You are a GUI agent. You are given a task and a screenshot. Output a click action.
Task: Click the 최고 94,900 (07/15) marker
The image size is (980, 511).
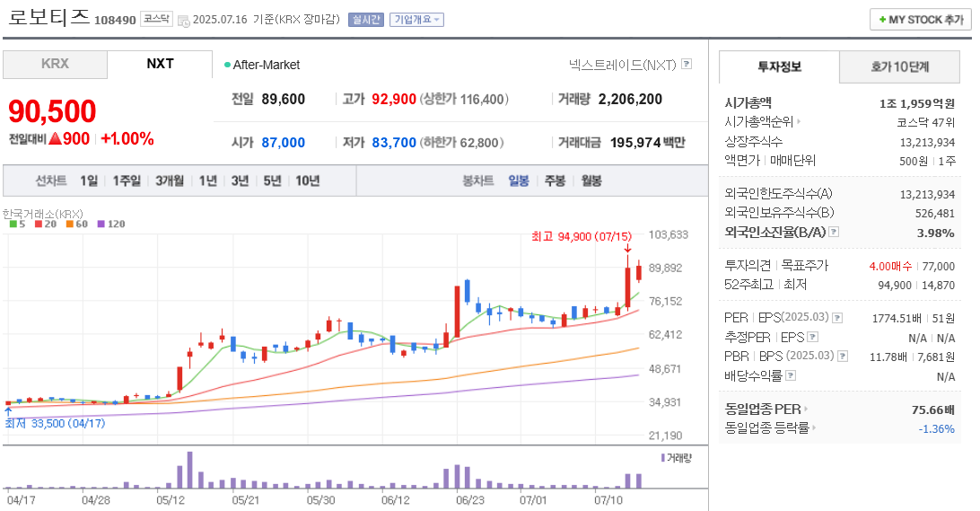[x=582, y=236]
